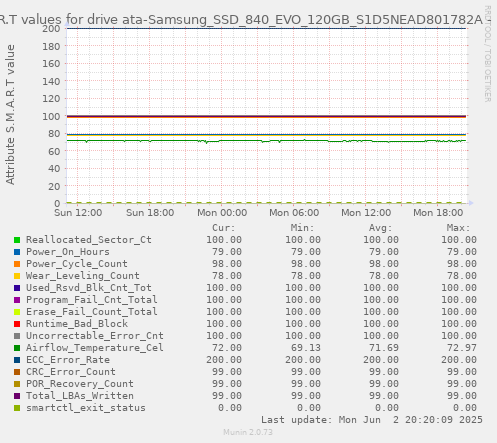The height and width of the screenshot is (443, 497).
Task: Click the Cur: column header
Action: (224, 228)
